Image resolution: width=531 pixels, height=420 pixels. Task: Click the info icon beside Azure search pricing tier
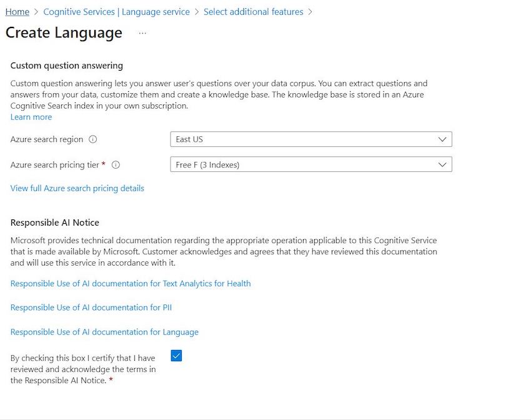tap(116, 165)
